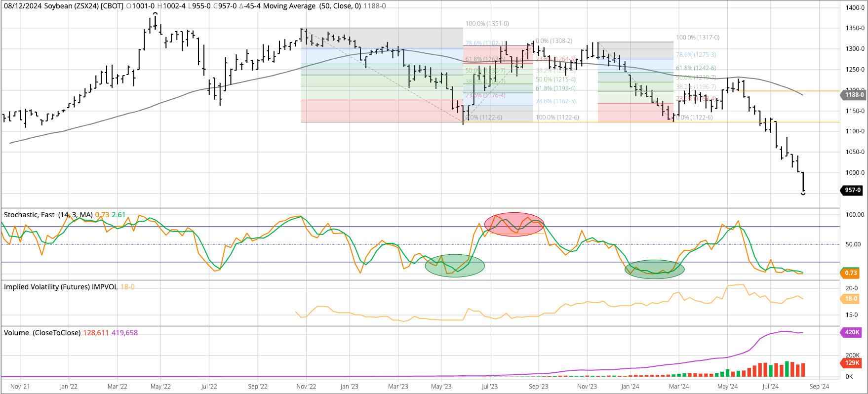Click the red 129K volume tag
Viewport: 868px width, 394px height.
click(x=852, y=363)
